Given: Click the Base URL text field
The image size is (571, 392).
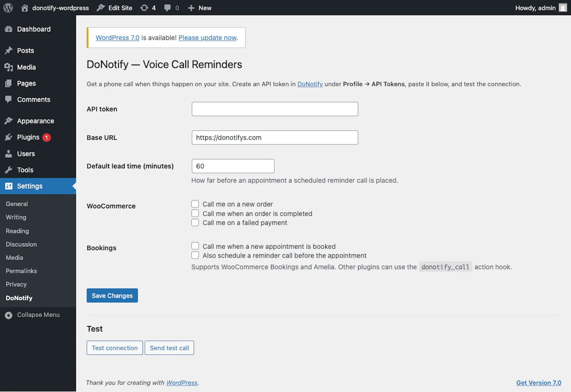Looking at the screenshot, I should click(275, 138).
